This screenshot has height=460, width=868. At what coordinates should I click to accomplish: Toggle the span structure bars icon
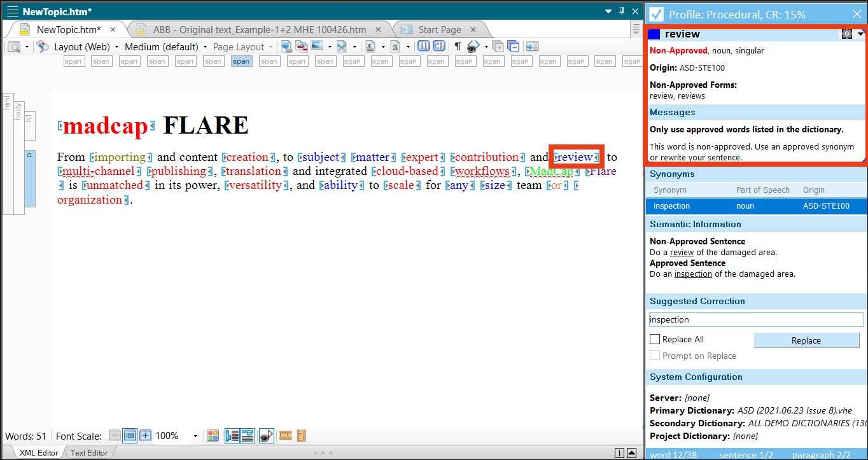click(x=247, y=436)
